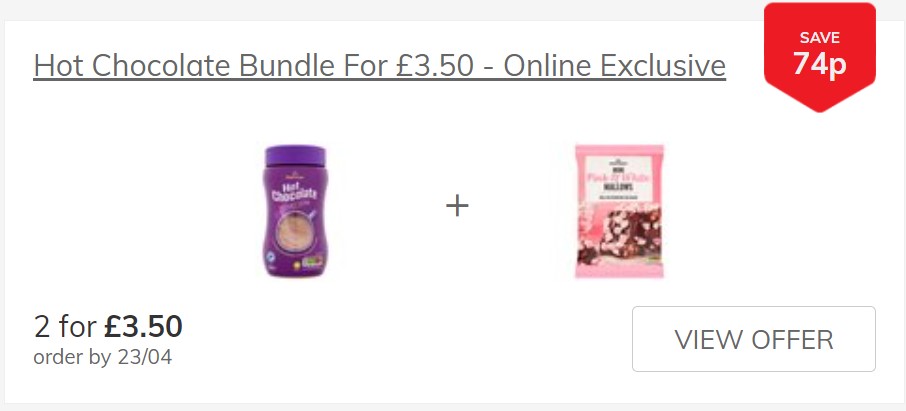The height and width of the screenshot is (411, 906).
Task: Open the Hot Chocolate Bundle offer link
Action: pos(379,66)
